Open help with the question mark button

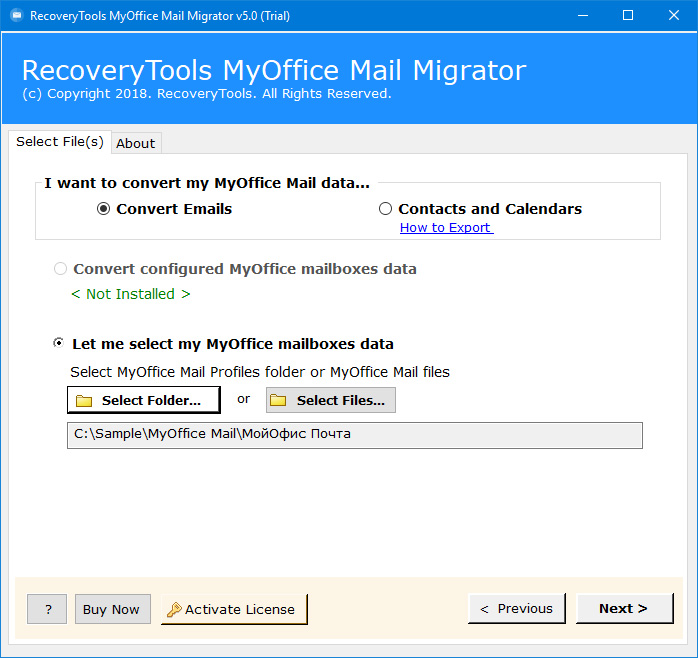pyautogui.click(x=47, y=609)
